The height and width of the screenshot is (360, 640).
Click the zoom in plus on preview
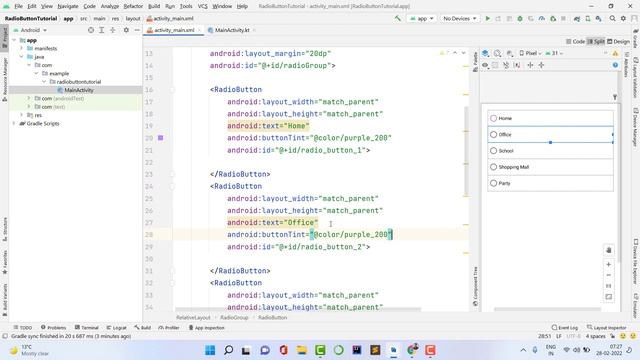coord(609,264)
